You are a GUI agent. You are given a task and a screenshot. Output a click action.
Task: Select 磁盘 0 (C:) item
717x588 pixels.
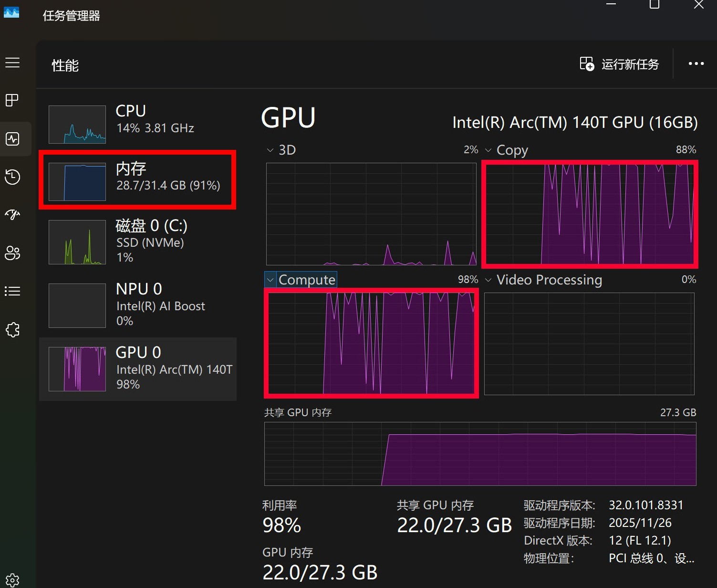point(138,241)
